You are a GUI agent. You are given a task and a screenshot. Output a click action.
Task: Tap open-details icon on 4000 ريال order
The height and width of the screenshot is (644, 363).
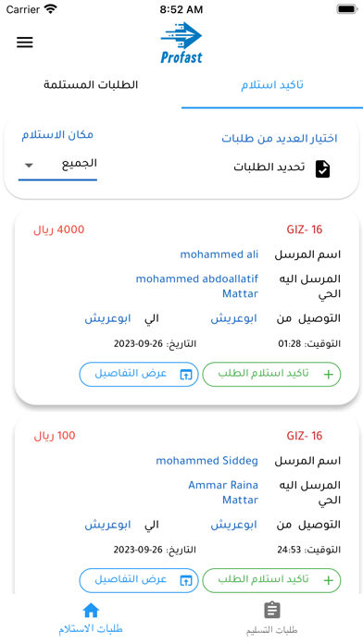(186, 374)
